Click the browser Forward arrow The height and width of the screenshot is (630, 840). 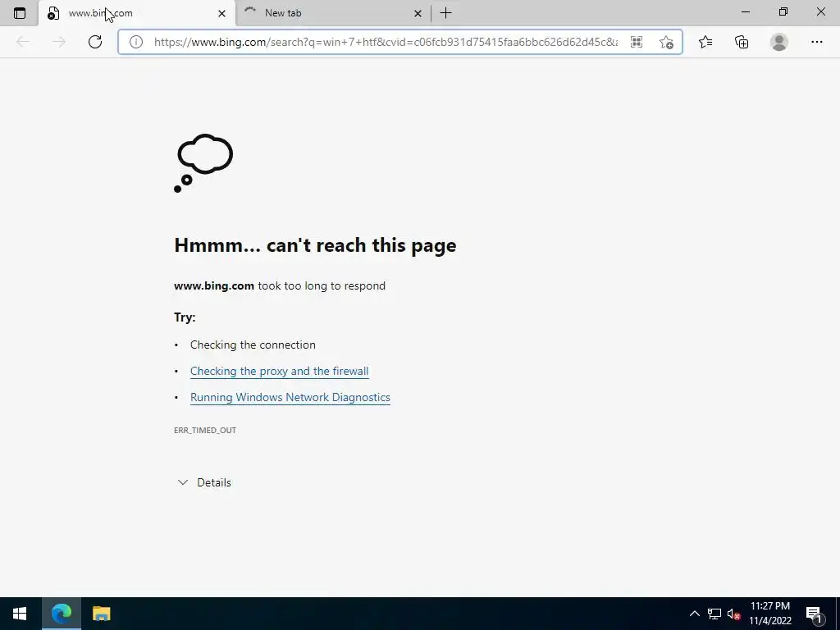pyautogui.click(x=58, y=42)
